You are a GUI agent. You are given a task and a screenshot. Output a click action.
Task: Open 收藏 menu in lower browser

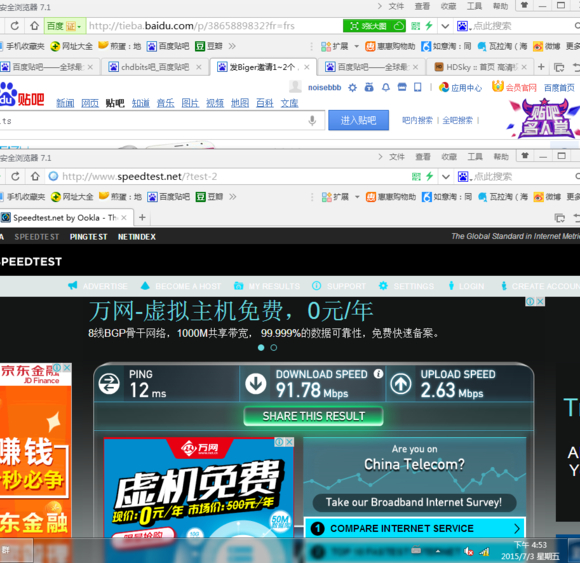click(449, 157)
